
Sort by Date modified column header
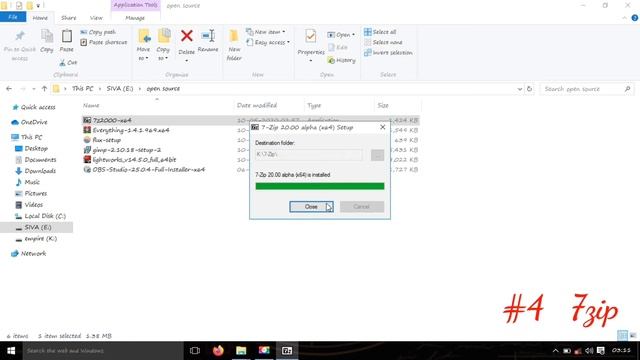pos(257,105)
